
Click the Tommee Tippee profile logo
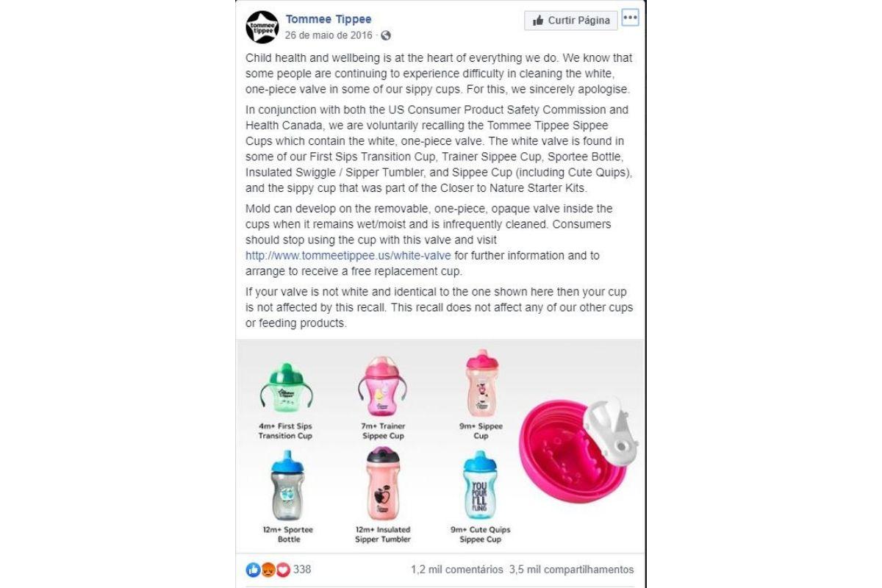coord(262,27)
